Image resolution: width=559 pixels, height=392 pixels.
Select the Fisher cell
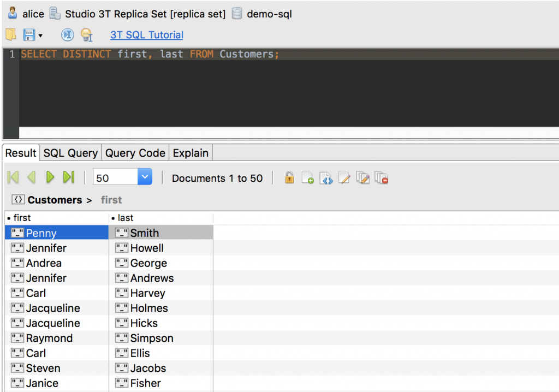click(161, 382)
